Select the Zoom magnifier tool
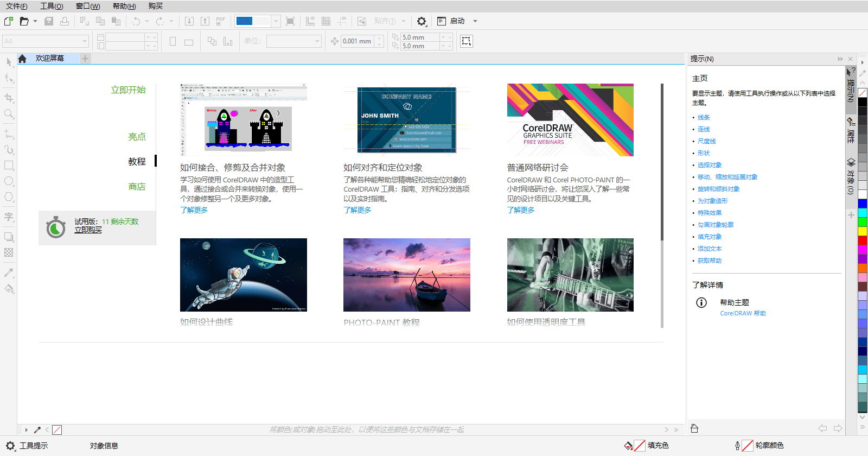868x456 pixels. 9,114
